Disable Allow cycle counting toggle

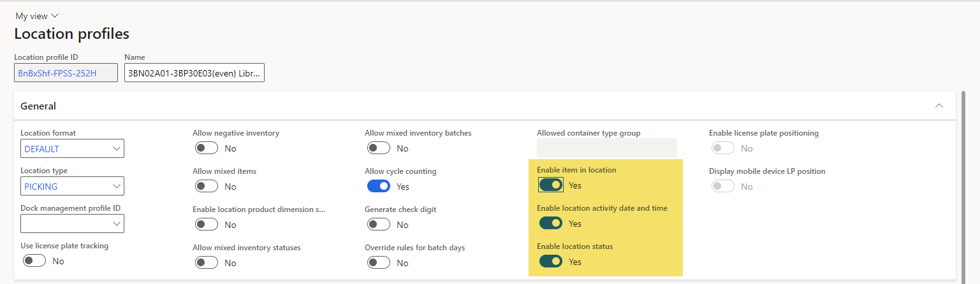379,187
